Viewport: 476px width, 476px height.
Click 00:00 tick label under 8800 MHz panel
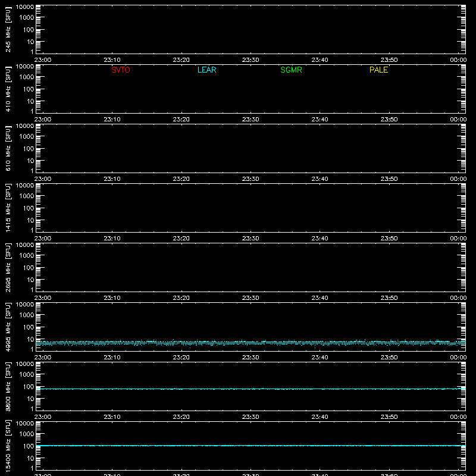458,417
